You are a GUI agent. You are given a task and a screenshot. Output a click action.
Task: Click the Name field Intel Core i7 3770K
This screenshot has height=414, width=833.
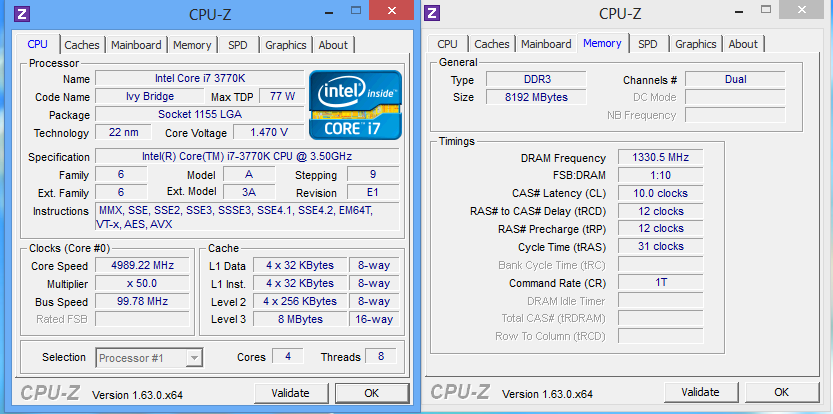[x=200, y=78]
